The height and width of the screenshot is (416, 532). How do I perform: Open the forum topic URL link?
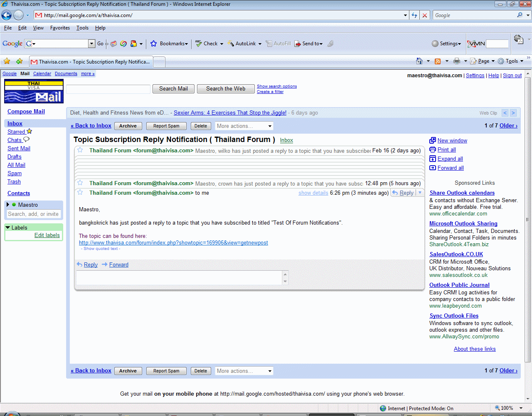click(173, 242)
